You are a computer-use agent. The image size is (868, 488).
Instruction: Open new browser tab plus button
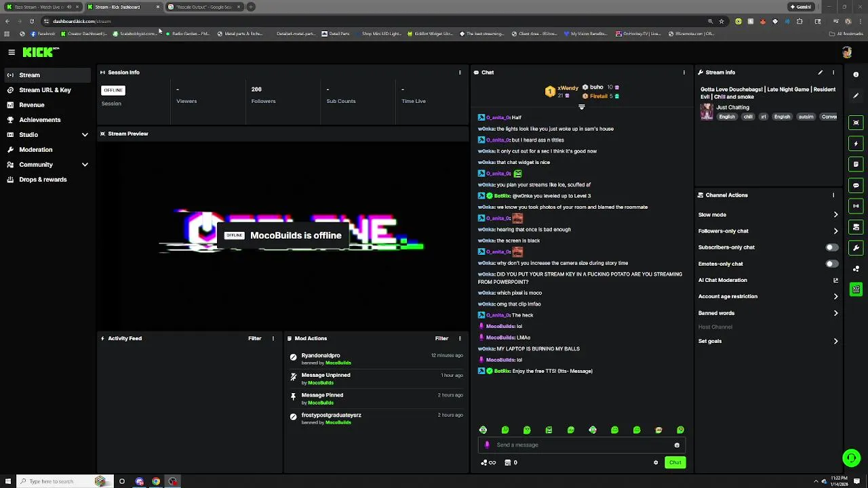tap(251, 7)
